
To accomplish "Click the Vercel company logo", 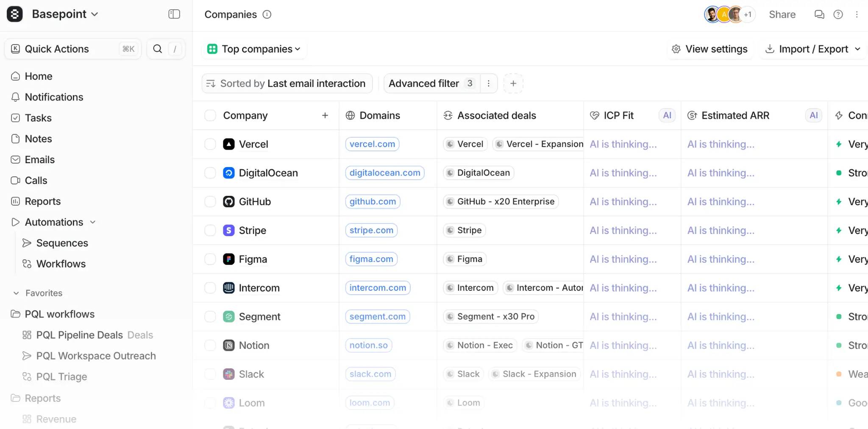I will click(229, 144).
